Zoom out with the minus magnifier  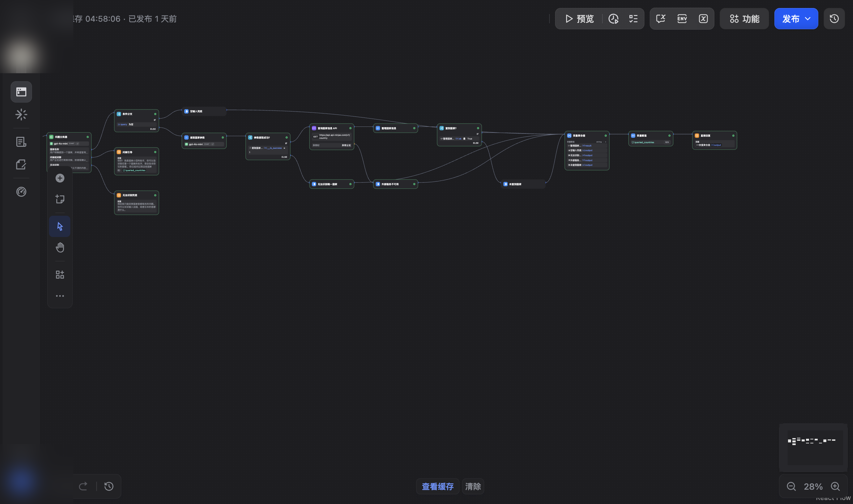(x=791, y=487)
